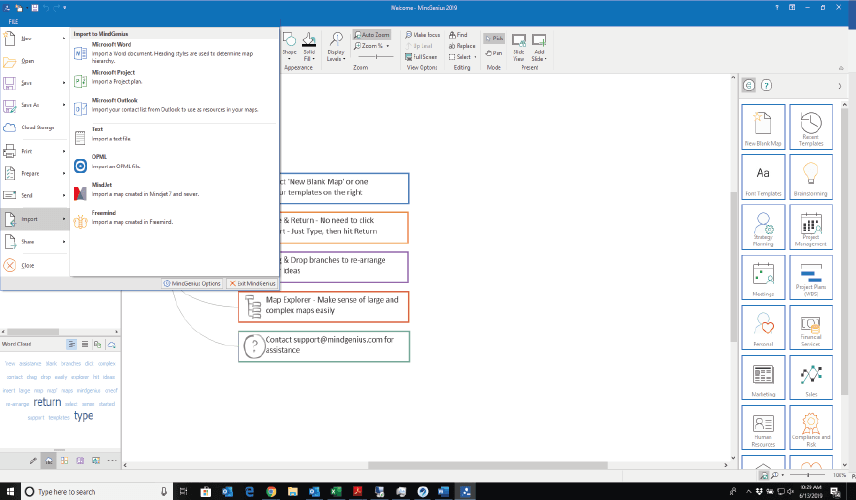This screenshot has width=856, height=500.
Task: Click Exit MindGenius button
Action: [x=253, y=283]
